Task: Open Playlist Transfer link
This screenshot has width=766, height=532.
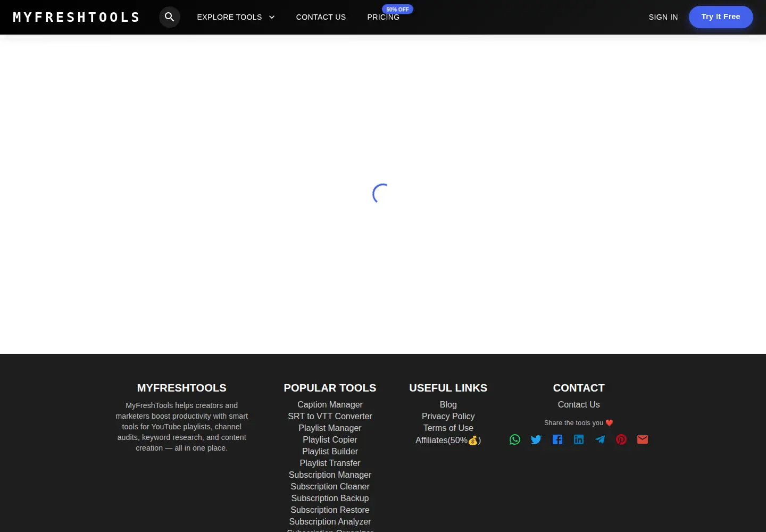Action: click(330, 463)
